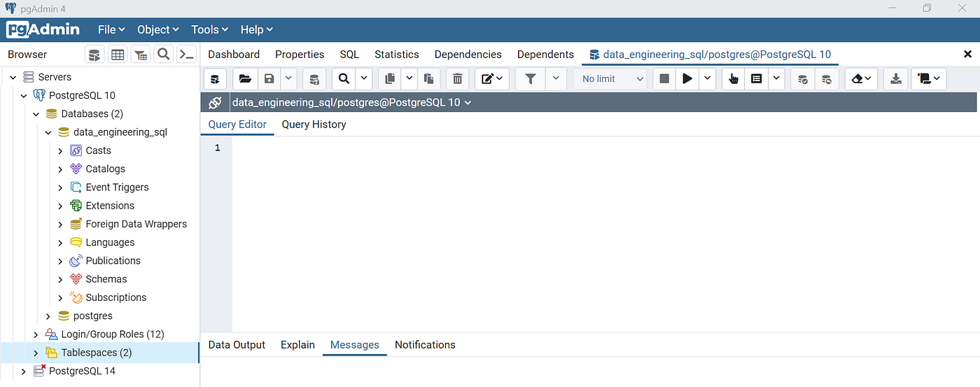Screen dimensions: 980x387
Task: Click the Explain hand pointer icon
Action: click(734, 79)
